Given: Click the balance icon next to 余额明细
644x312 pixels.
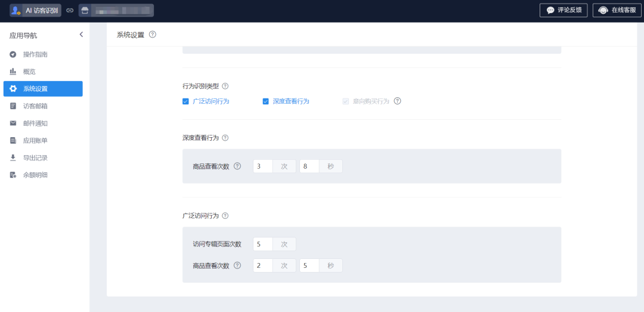Looking at the screenshot, I should click(x=13, y=175).
